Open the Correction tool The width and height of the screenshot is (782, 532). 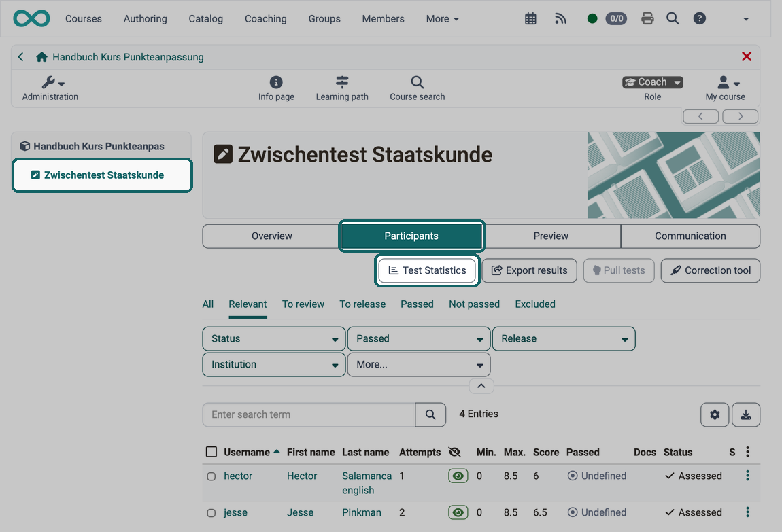(711, 270)
